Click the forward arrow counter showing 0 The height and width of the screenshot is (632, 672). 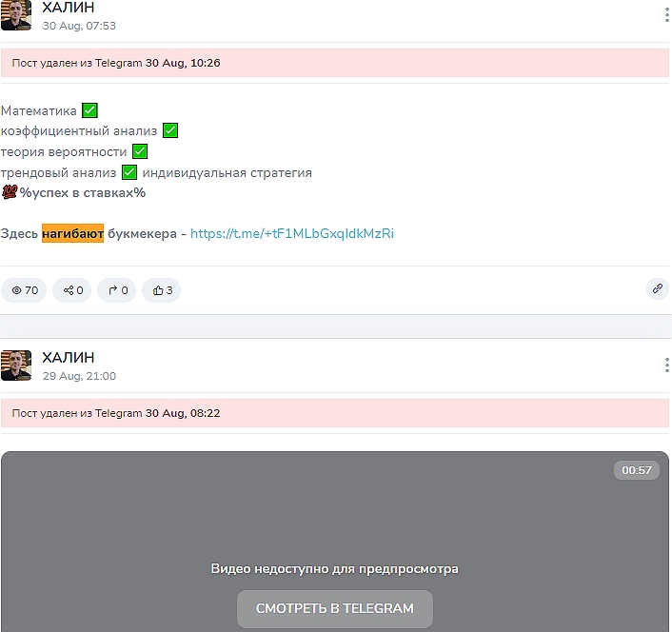(x=117, y=290)
